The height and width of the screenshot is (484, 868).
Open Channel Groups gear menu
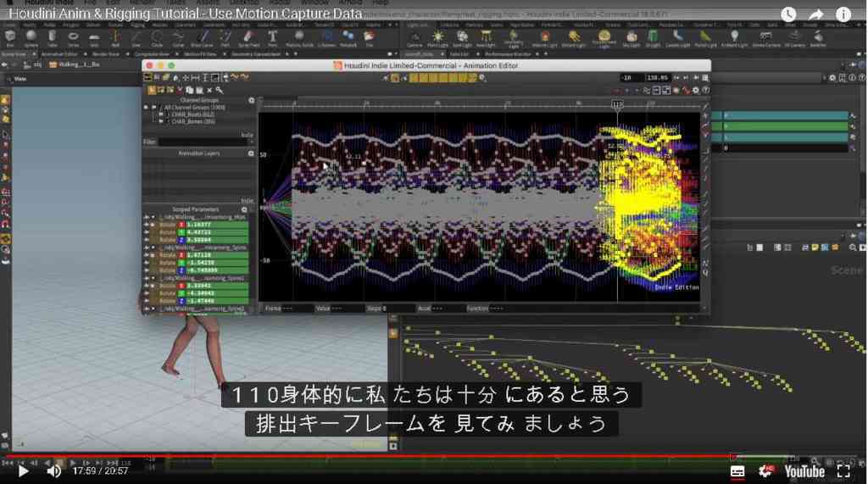[251, 100]
